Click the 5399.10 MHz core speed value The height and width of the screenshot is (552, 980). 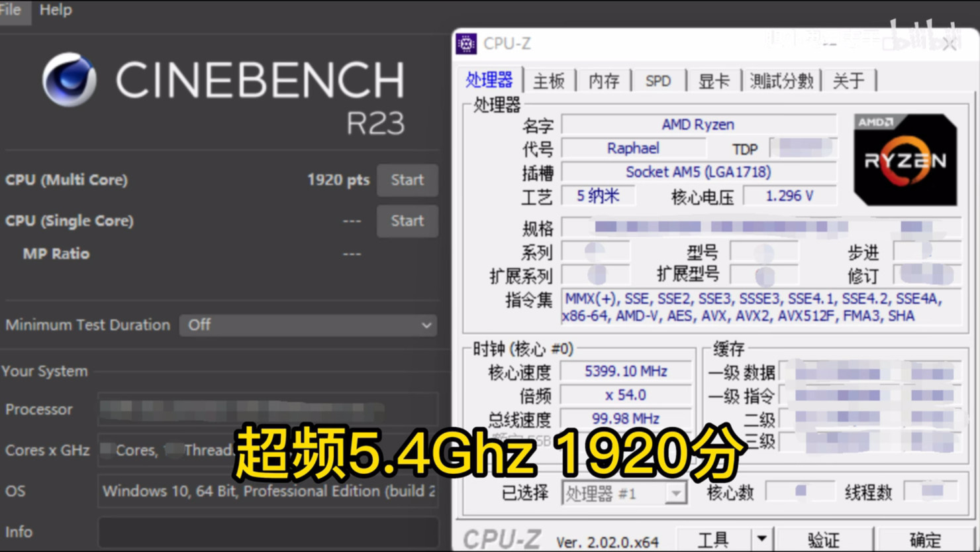[626, 372]
